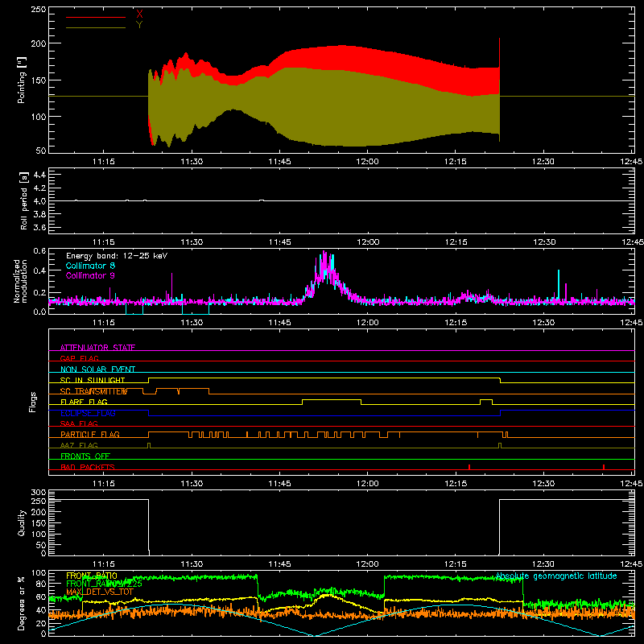Click the 'Roll period [s]' axis title
The width and height of the screenshot is (644, 644).
point(23,200)
